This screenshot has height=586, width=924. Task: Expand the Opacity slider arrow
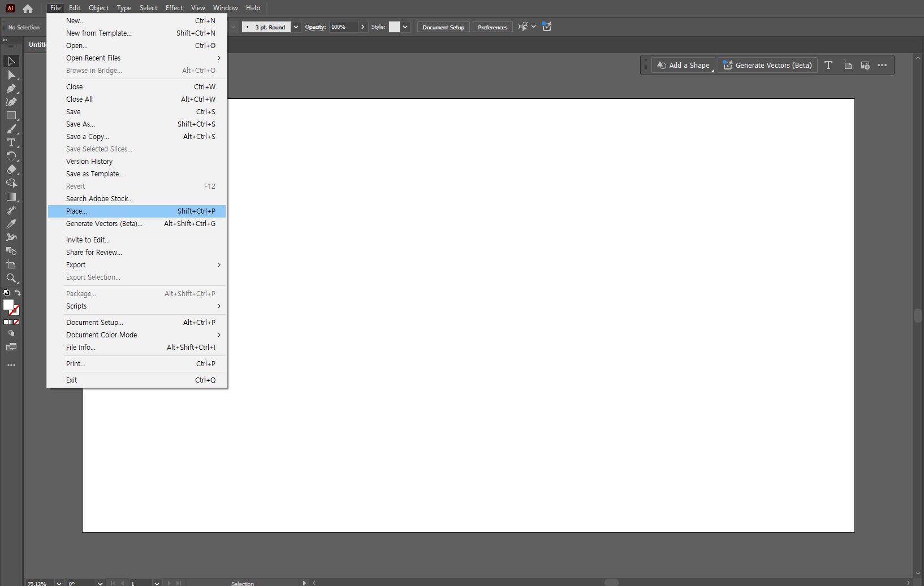tap(363, 27)
